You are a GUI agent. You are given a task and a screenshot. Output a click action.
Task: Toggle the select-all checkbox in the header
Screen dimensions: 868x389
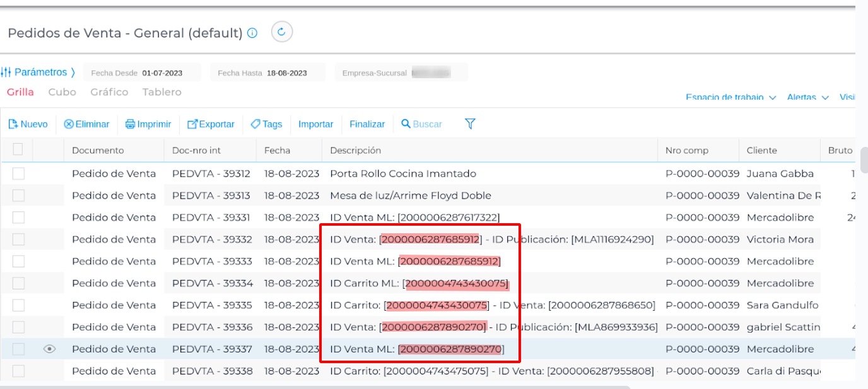click(18, 149)
